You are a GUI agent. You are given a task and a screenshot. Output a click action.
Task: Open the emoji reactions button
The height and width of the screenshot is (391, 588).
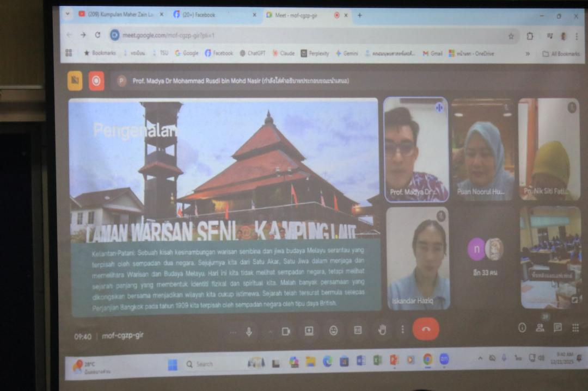[x=333, y=330]
